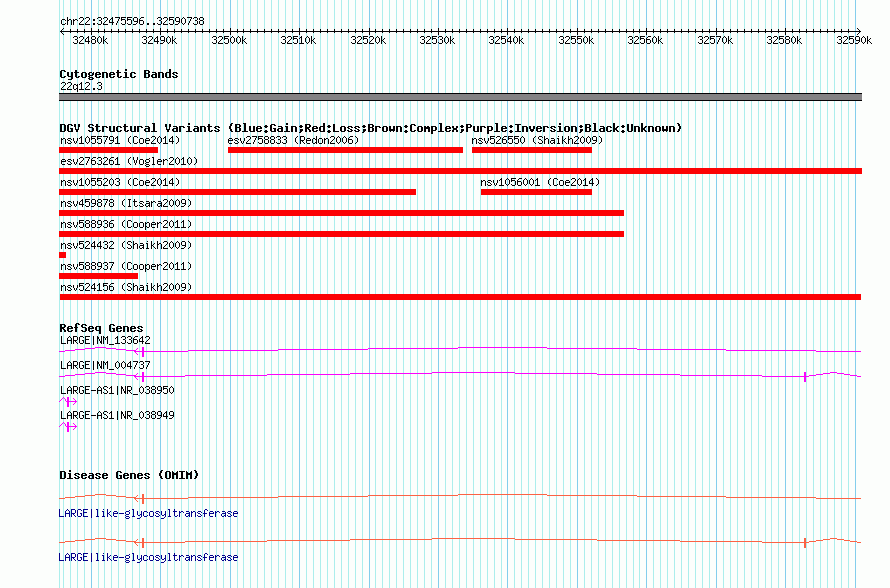Screen dimensions: 890x588
Task: Click the nsv524156 (Shaikh2009) variant bar
Action: 460,297
